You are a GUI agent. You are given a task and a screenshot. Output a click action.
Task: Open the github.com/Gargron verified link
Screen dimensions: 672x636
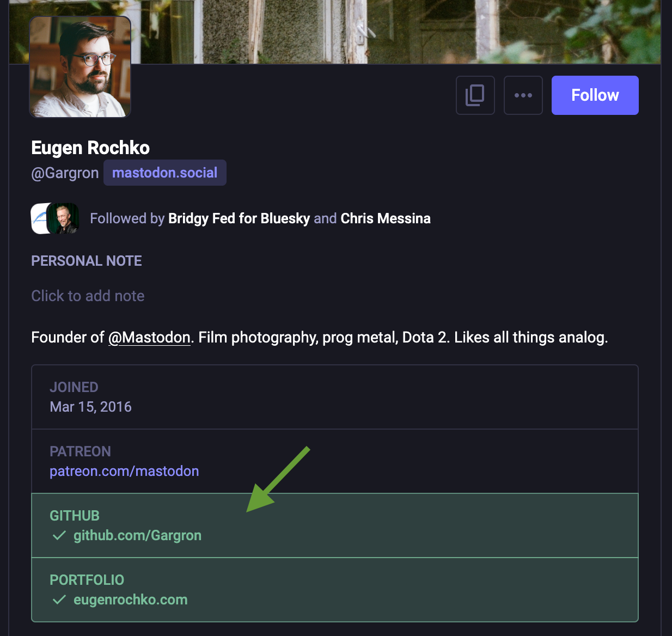138,535
